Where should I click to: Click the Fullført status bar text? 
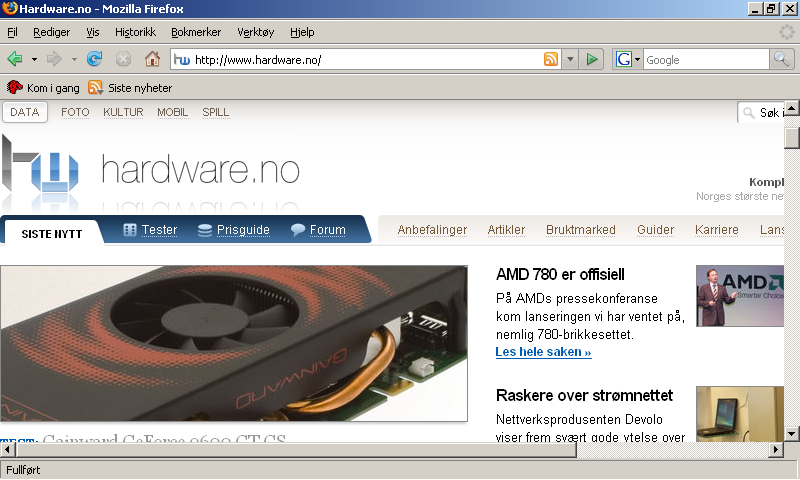23,470
